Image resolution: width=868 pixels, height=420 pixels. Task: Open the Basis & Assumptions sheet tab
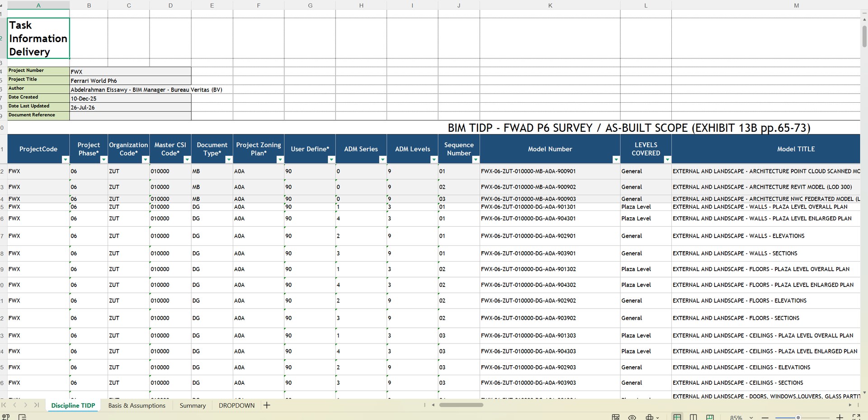click(137, 406)
